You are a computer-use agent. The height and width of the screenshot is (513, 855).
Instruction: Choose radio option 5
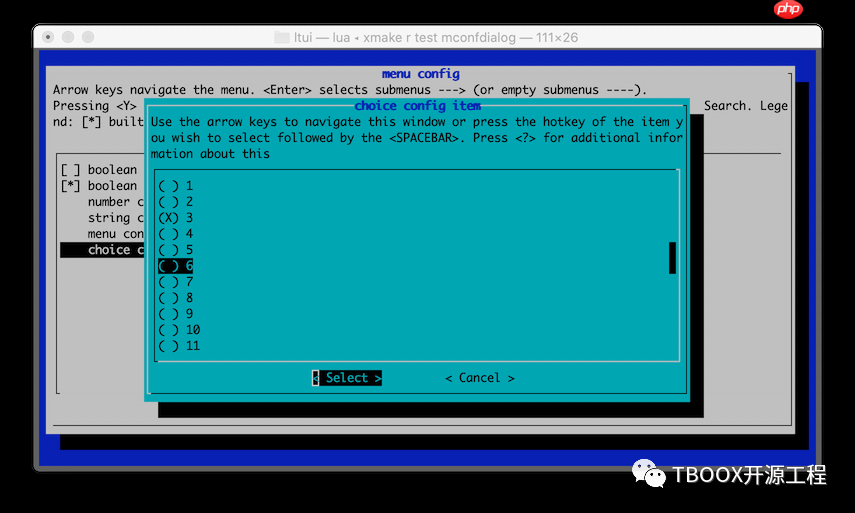pyautogui.click(x=176, y=250)
